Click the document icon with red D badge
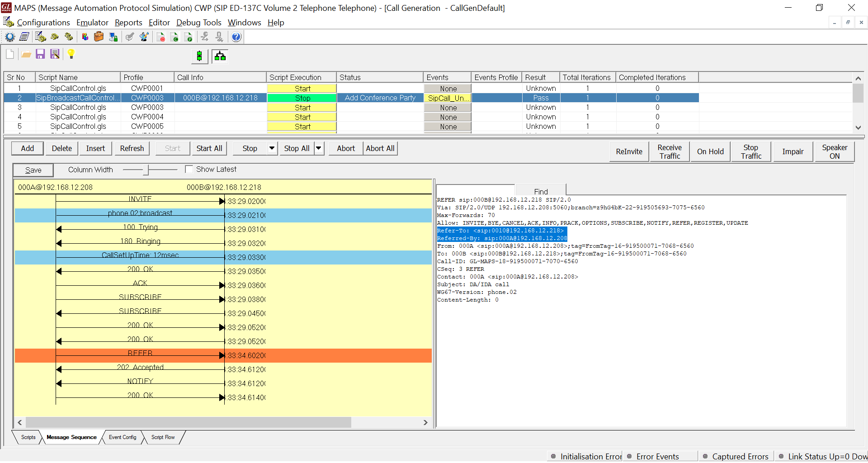The height and width of the screenshot is (463, 868). tap(160, 37)
